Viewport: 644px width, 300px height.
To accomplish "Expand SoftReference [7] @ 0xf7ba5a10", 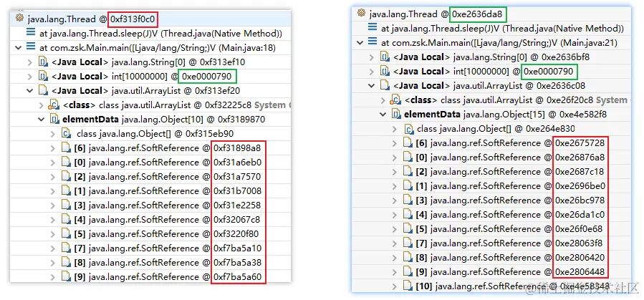I will [x=53, y=248].
